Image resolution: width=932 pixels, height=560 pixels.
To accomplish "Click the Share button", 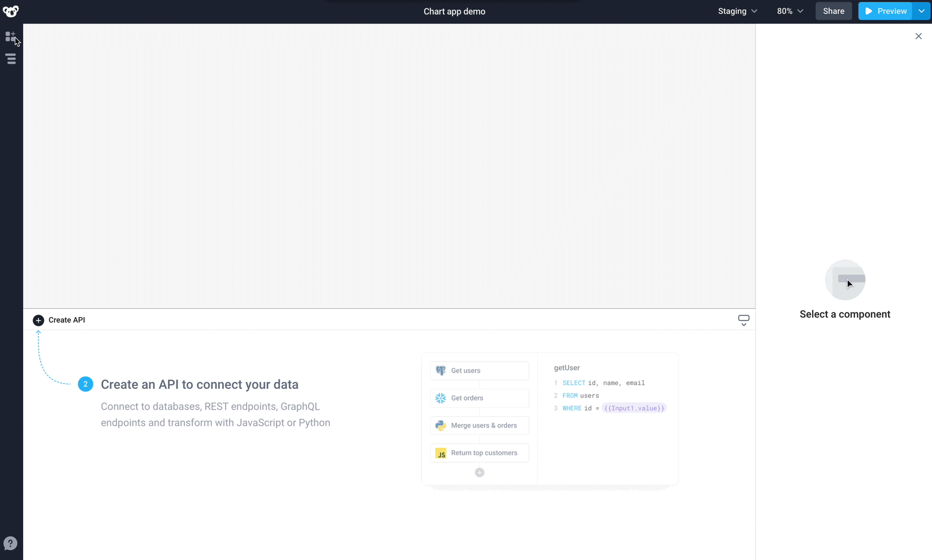I will (x=833, y=11).
